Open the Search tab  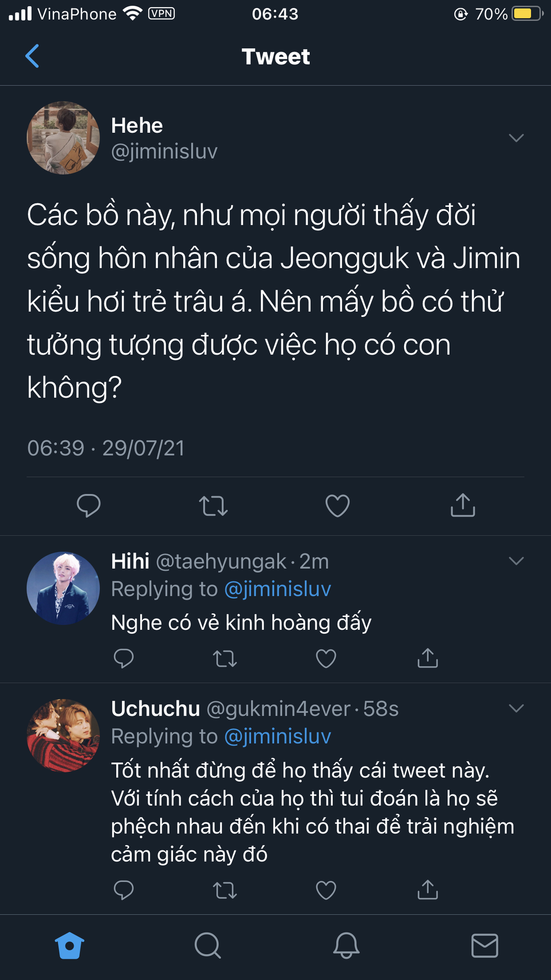coord(208,946)
